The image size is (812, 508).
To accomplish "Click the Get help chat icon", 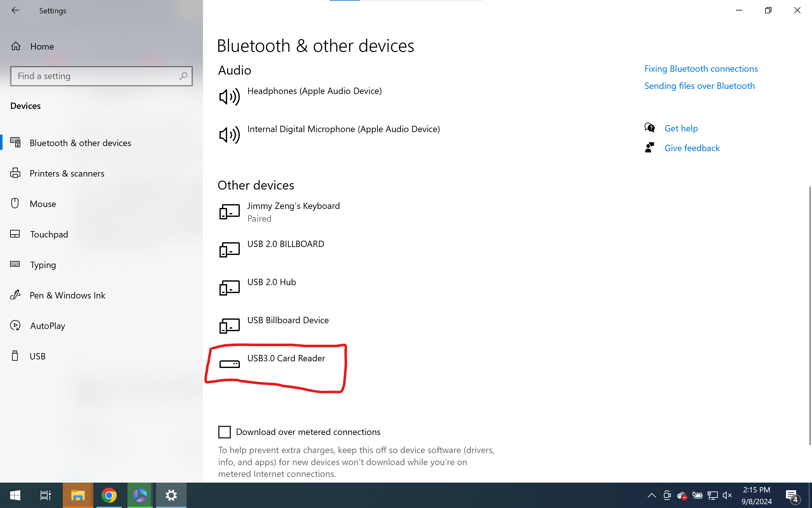I will 650,128.
